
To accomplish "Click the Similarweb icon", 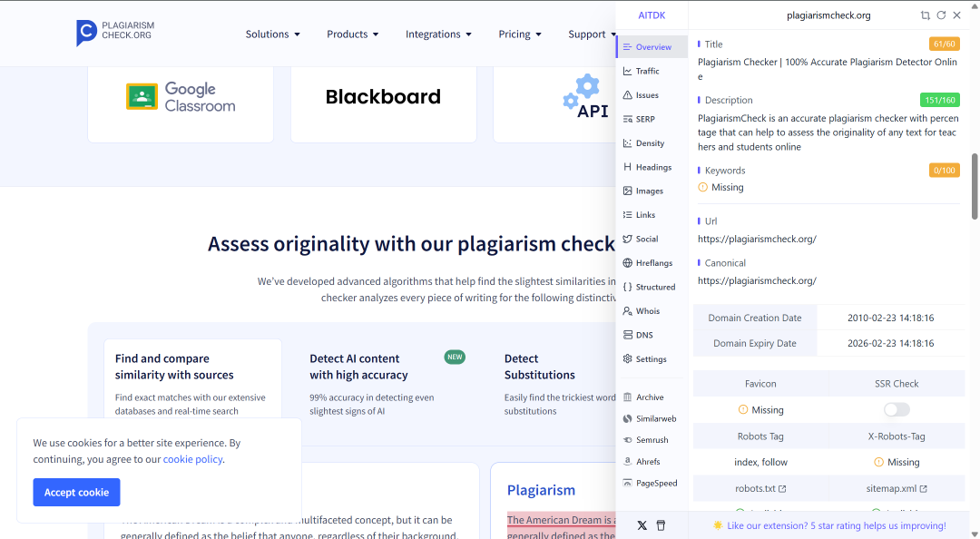I will (628, 418).
